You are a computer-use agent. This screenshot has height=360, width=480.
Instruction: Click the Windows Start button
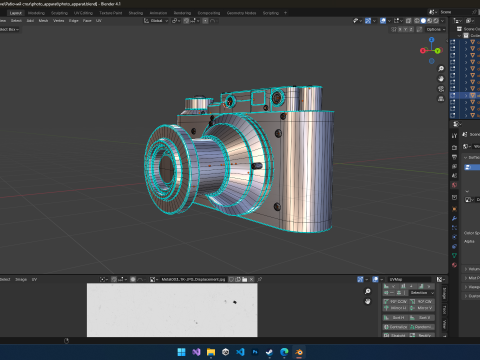tap(182, 352)
